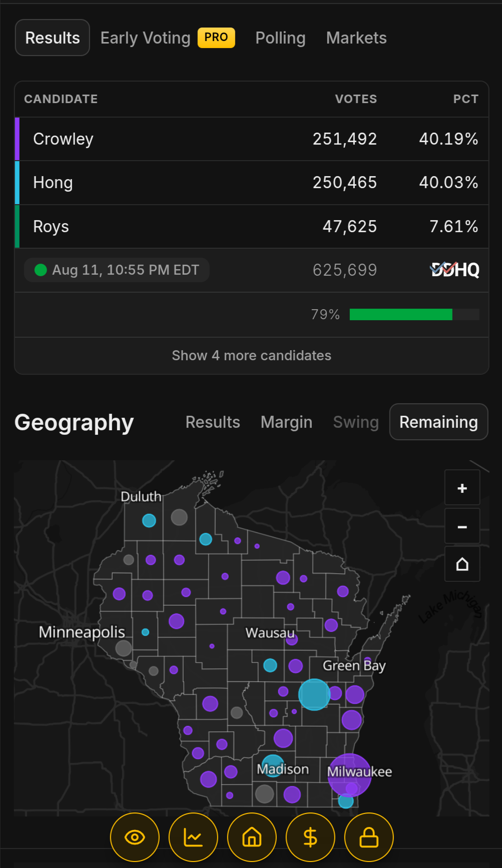The height and width of the screenshot is (868, 502).
Task: Reset map view with home icon
Action: click(x=462, y=564)
